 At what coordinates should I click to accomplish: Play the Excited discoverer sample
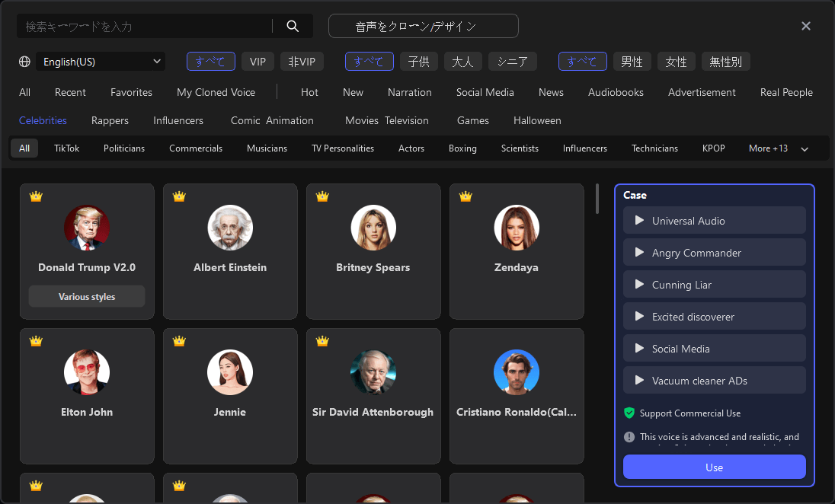(639, 316)
